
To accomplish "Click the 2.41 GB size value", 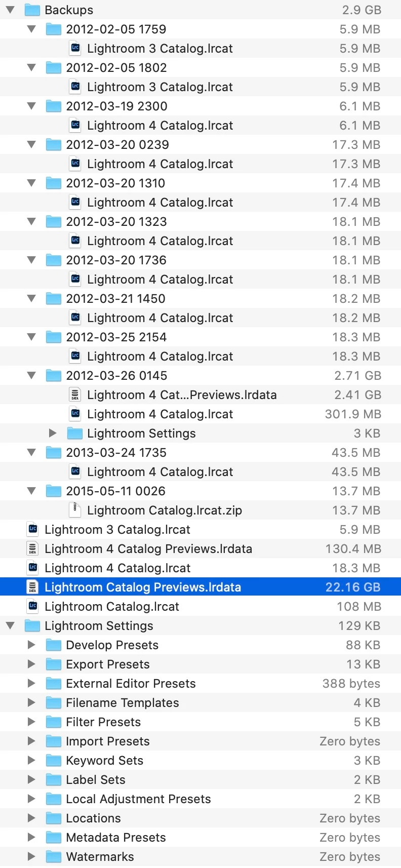I will tap(357, 395).
